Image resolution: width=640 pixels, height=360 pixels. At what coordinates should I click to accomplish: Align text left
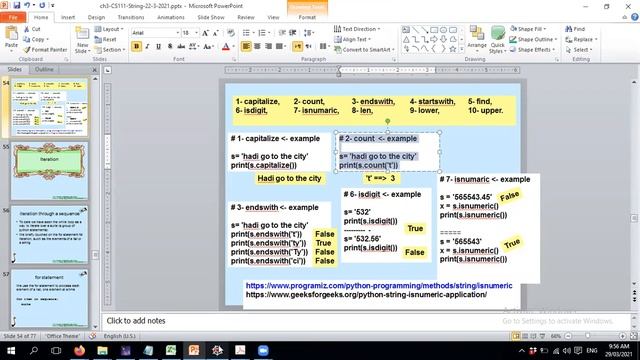(x=246, y=46)
